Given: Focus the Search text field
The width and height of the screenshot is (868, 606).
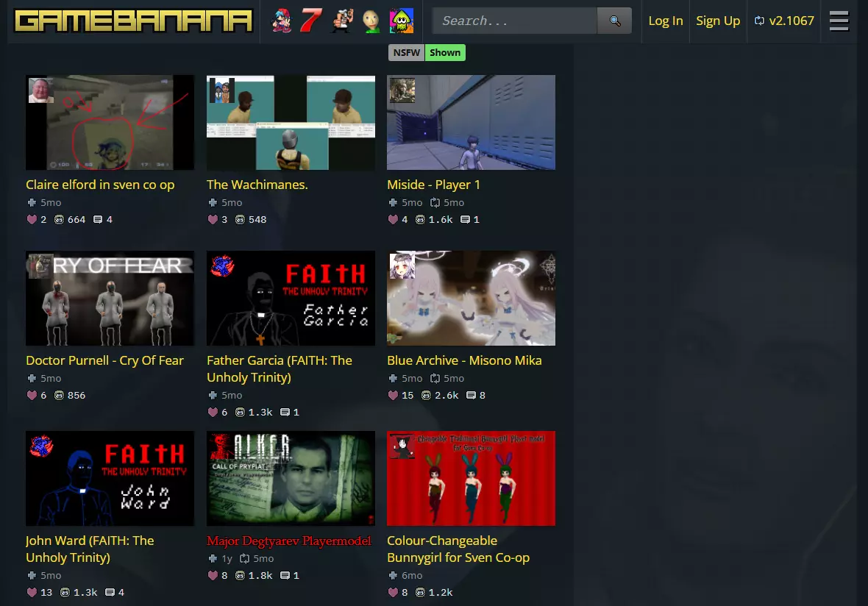Looking at the screenshot, I should (514, 21).
